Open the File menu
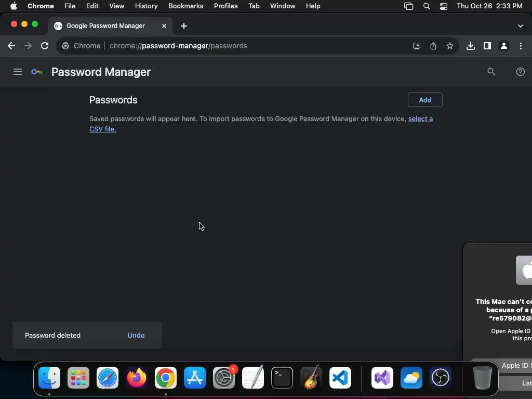The height and width of the screenshot is (399, 532). (x=70, y=6)
